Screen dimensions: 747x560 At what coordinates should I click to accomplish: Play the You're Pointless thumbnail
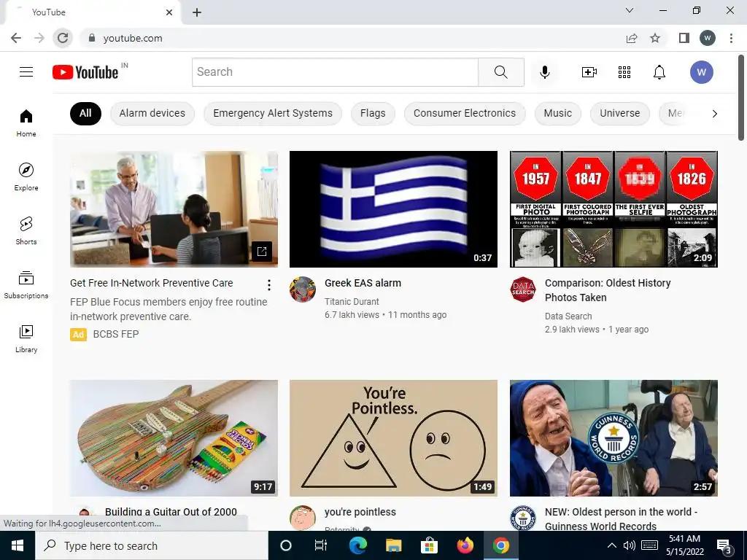point(393,438)
